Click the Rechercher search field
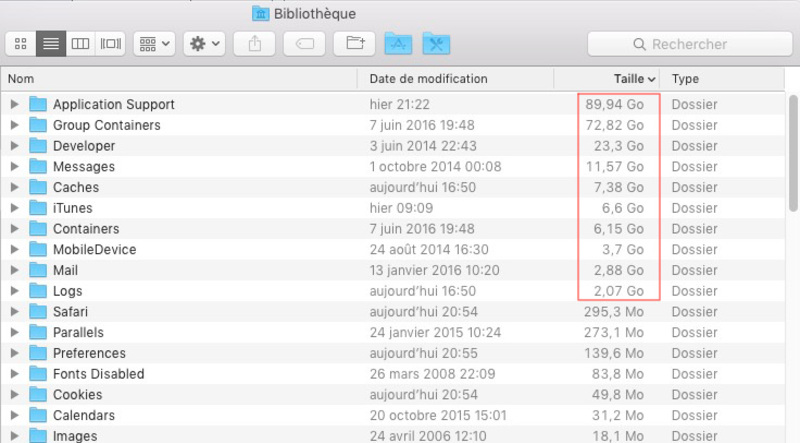 tap(690, 44)
